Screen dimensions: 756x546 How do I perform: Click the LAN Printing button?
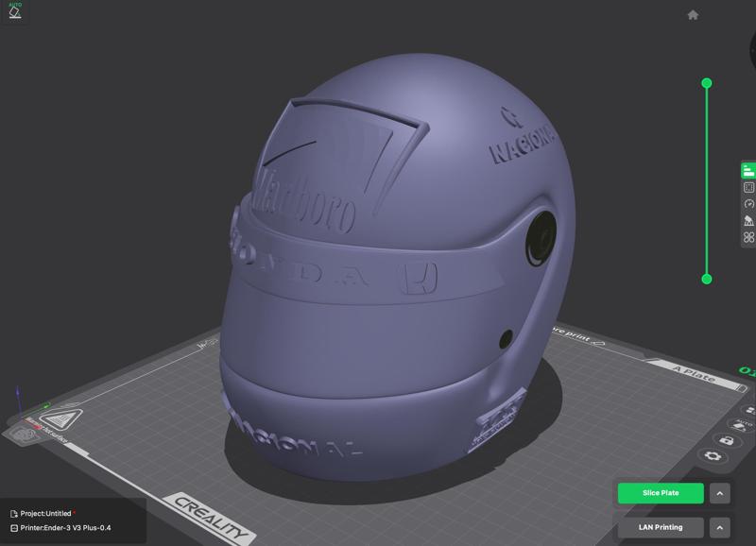coord(661,527)
